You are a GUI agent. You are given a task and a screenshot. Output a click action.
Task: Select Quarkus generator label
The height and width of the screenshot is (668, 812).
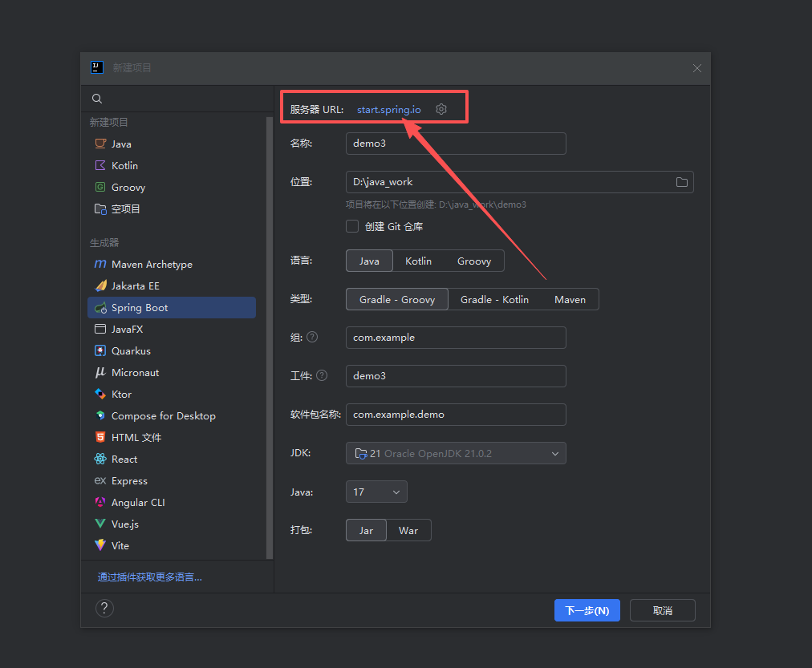(x=131, y=350)
